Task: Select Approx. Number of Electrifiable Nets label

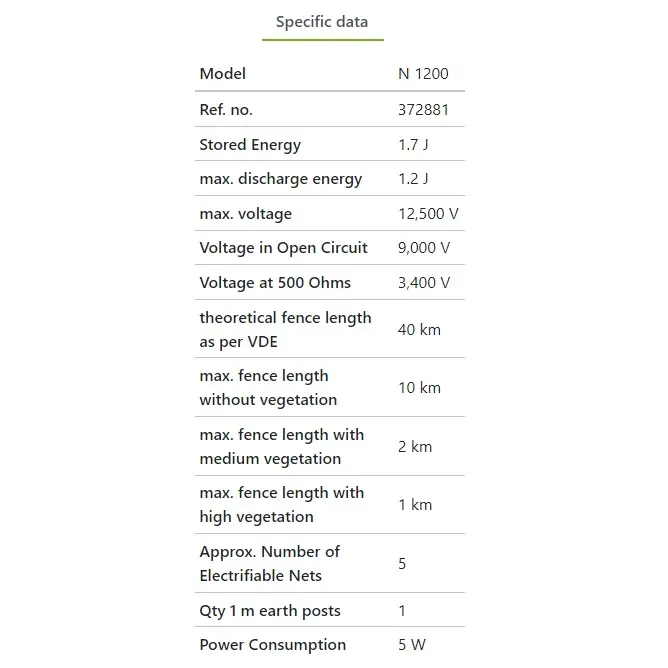Action: [x=270, y=563]
